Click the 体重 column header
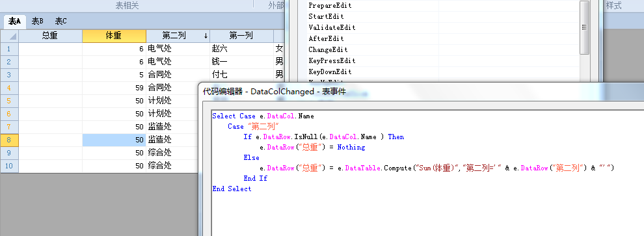This screenshot has height=236, width=644. (114, 36)
